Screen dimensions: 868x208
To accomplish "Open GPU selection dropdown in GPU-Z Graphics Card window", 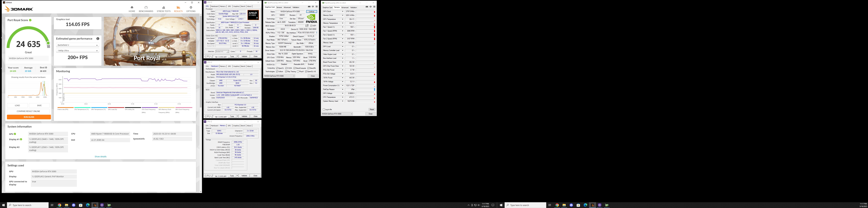I will [279, 76].
